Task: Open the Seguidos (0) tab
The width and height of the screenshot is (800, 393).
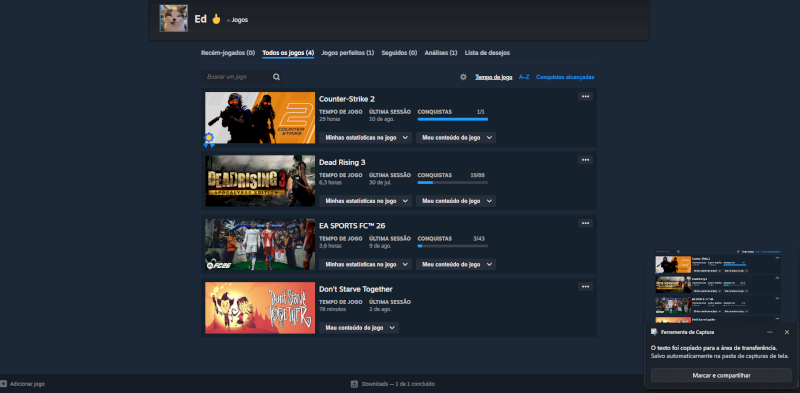Action: pyautogui.click(x=399, y=53)
